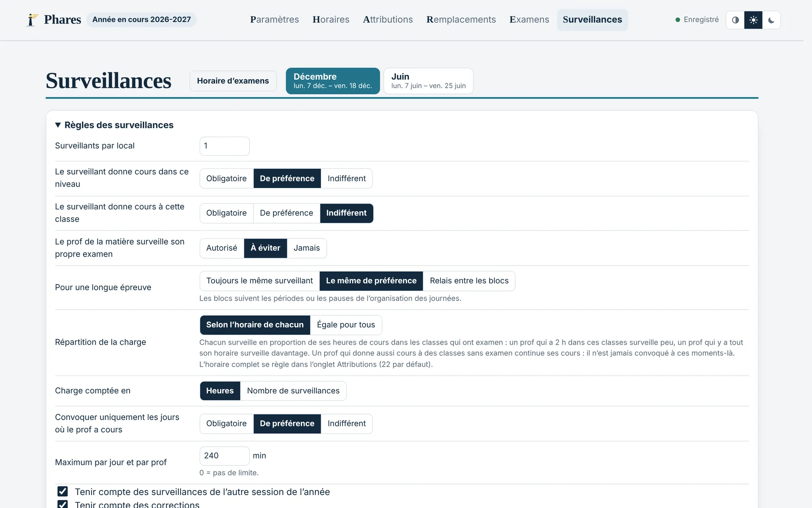Image resolution: width=812 pixels, height=508 pixels.
Task: Select À éviter option
Action: 266,248
